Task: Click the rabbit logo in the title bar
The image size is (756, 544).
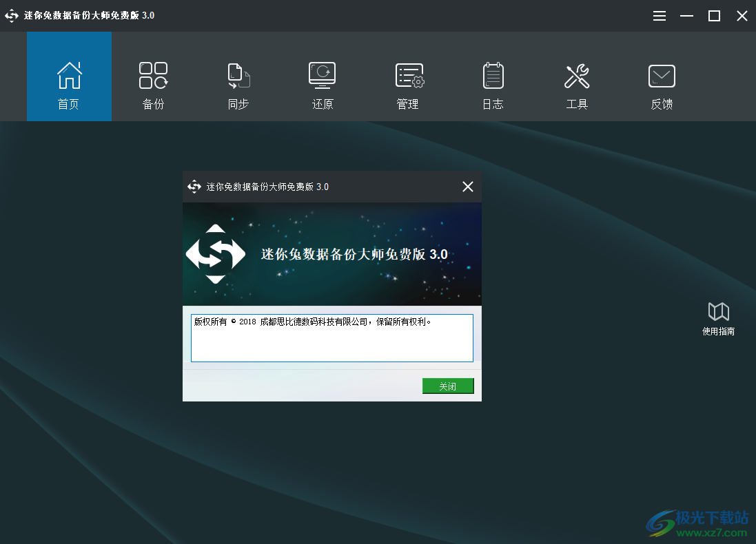Action: [x=12, y=15]
